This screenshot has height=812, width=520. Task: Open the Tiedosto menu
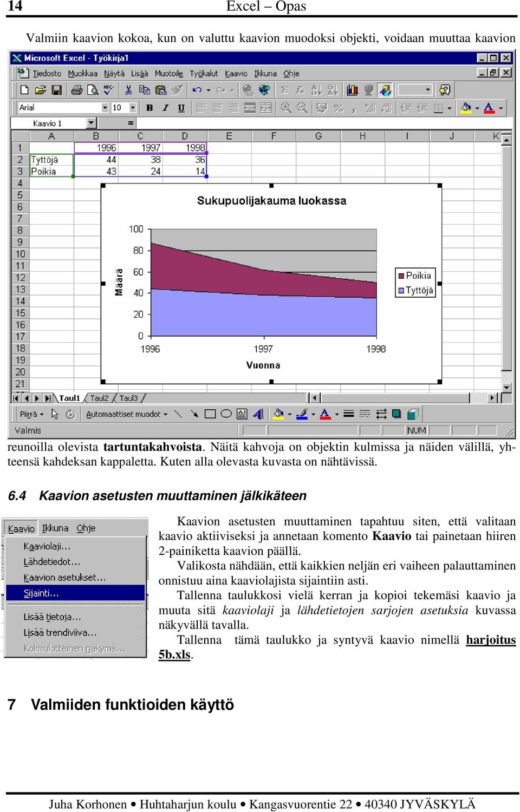tap(47, 74)
